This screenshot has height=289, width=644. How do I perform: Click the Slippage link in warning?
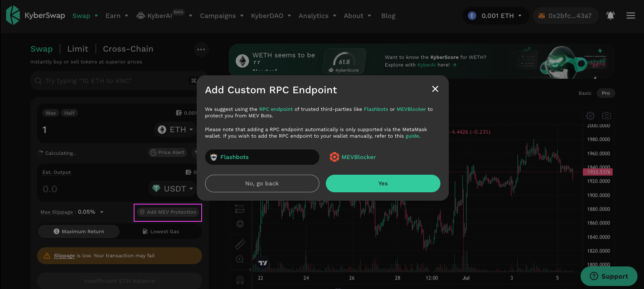(64, 256)
